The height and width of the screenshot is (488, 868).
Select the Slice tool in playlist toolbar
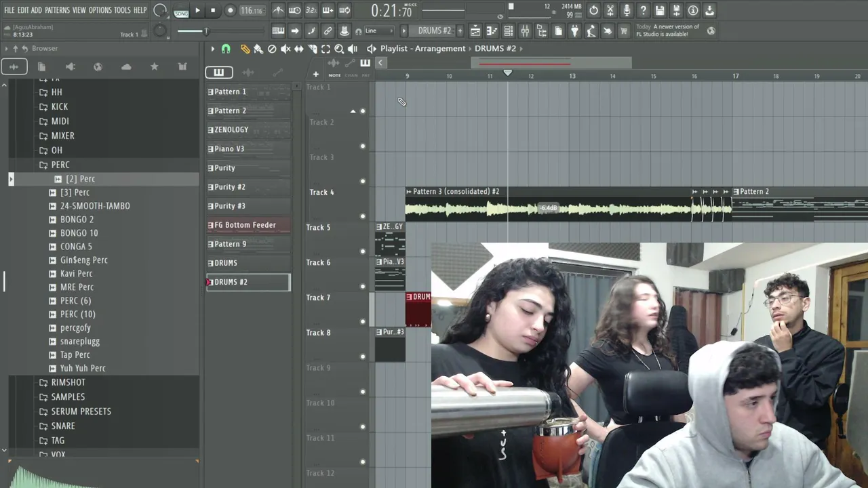click(x=312, y=49)
